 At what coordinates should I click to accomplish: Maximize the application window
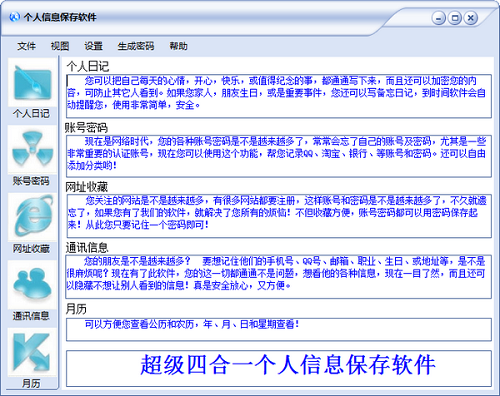pos(455,18)
